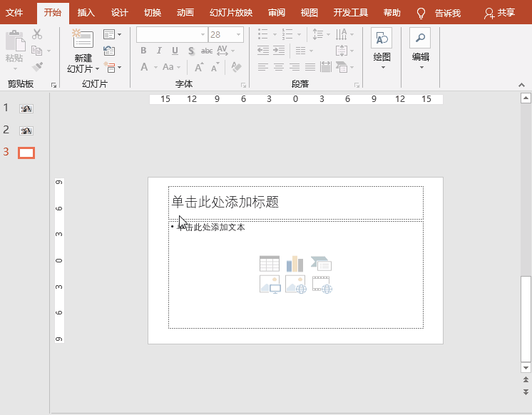Switch to the 动画 Animations tab
Screen dimensions: 532x415
coord(185,13)
